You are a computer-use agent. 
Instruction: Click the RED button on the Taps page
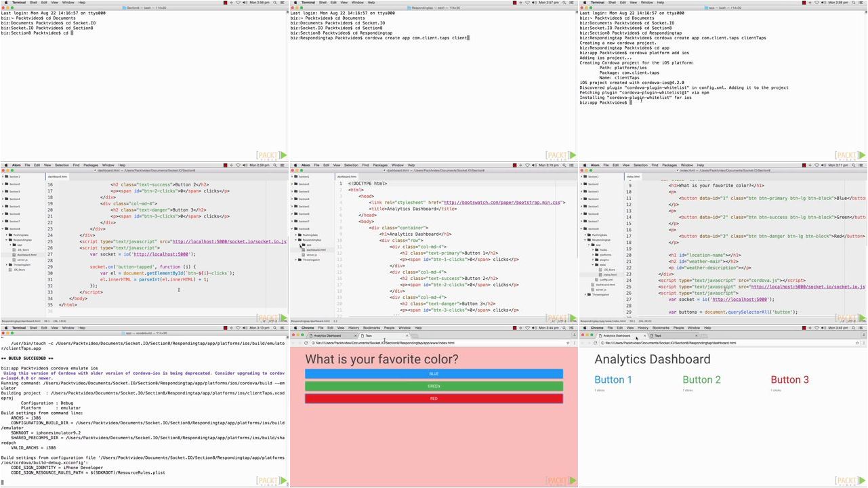[434, 399]
